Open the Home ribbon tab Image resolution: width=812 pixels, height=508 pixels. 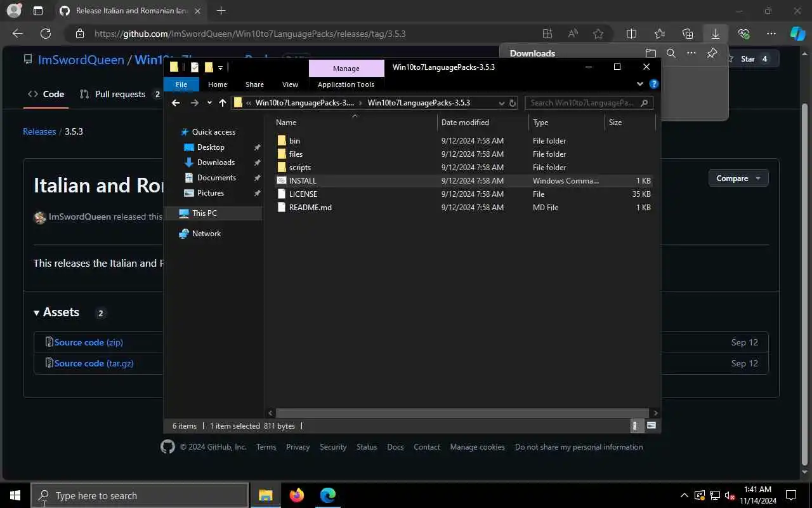tap(218, 84)
